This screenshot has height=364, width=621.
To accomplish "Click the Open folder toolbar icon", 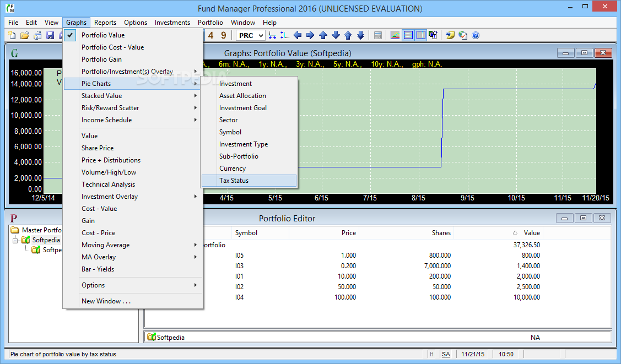I will click(25, 35).
